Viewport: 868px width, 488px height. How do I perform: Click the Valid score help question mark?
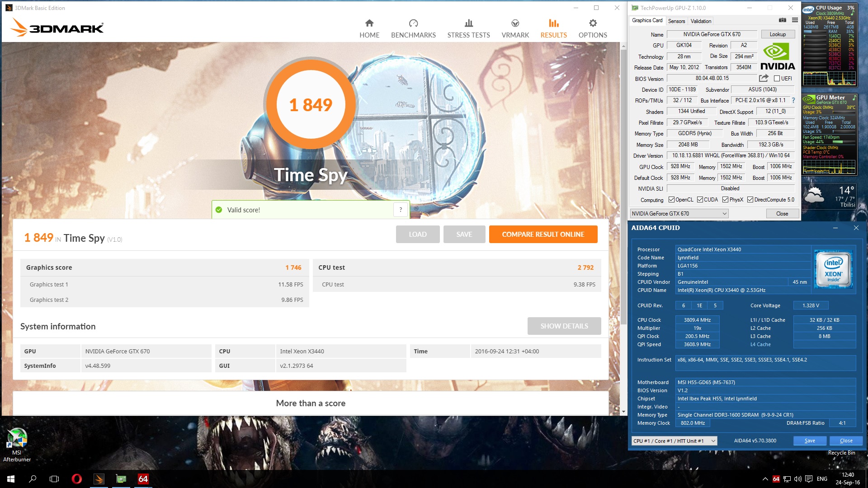(x=401, y=210)
